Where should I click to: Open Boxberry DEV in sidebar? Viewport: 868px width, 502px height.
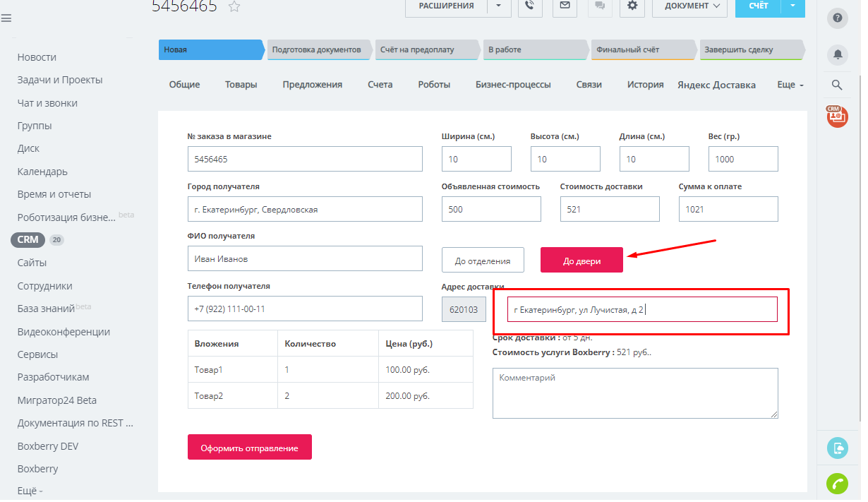coord(48,446)
